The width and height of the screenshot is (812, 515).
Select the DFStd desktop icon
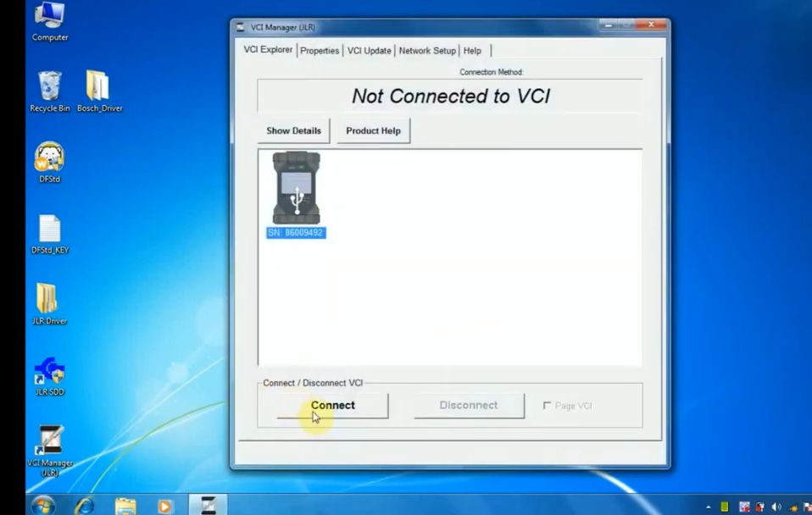click(50, 163)
